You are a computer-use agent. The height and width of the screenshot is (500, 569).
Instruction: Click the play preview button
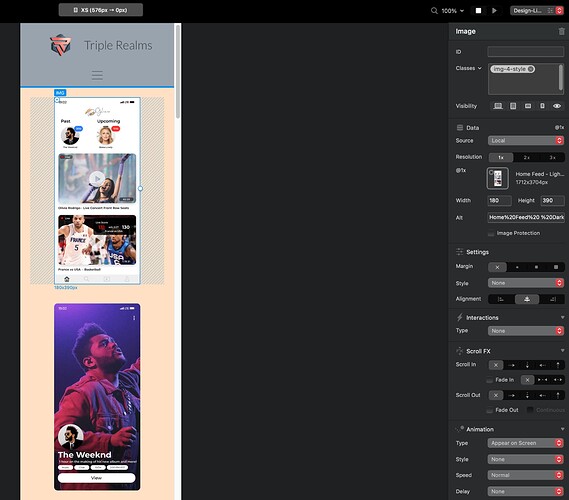coord(494,11)
